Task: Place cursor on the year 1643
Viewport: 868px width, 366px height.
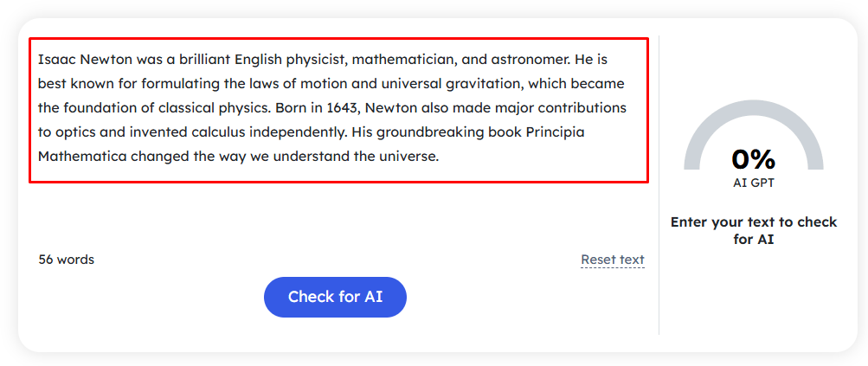Action: (344, 108)
